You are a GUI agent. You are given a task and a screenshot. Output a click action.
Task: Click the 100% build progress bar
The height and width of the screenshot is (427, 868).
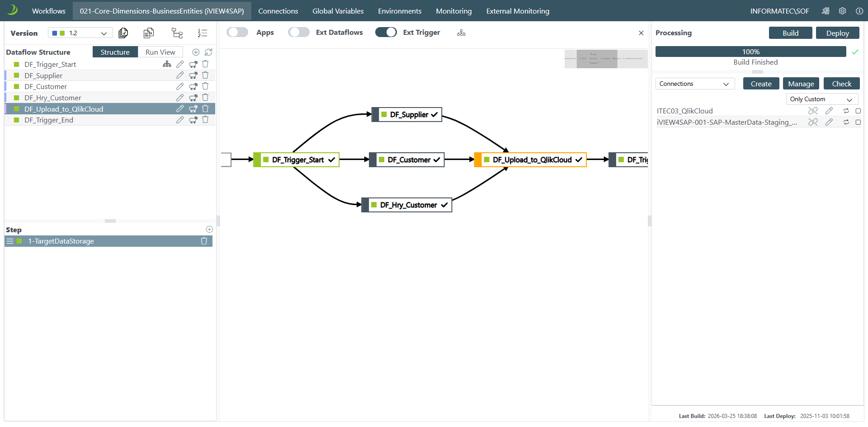coord(750,52)
